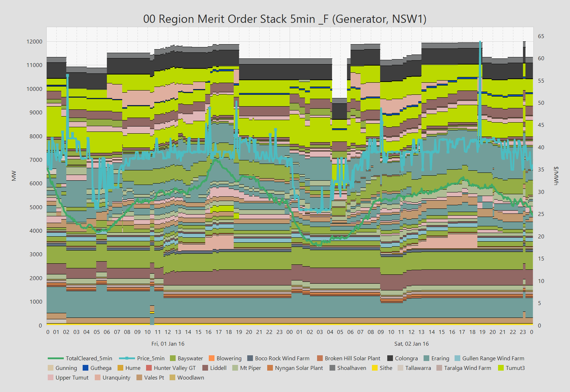
Task: Select the Tumut3 legend swatch
Action: pos(501,368)
